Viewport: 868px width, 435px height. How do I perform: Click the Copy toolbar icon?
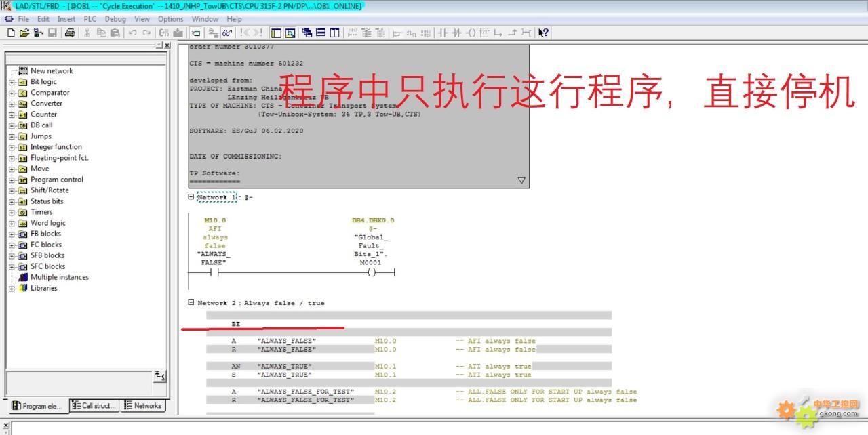click(x=101, y=33)
